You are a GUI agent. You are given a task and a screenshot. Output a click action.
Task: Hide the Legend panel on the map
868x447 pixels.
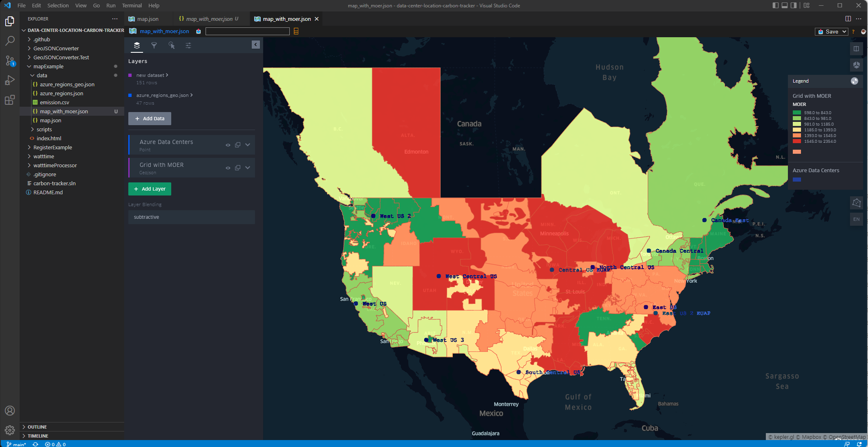click(x=855, y=81)
